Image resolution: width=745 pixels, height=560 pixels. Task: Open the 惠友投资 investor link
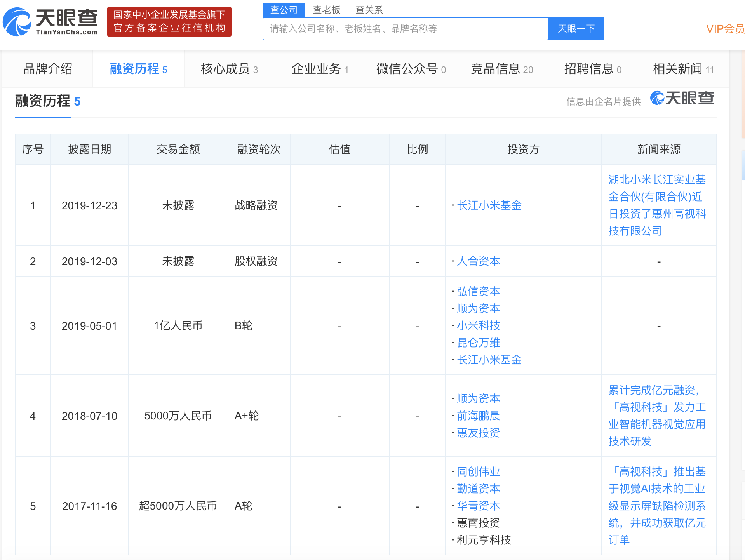(478, 433)
